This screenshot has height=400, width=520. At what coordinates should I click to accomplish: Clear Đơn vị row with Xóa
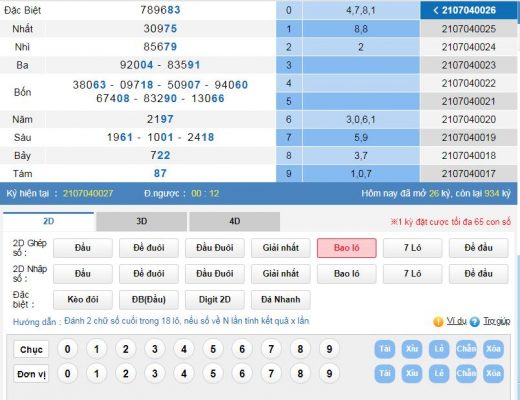point(493,373)
